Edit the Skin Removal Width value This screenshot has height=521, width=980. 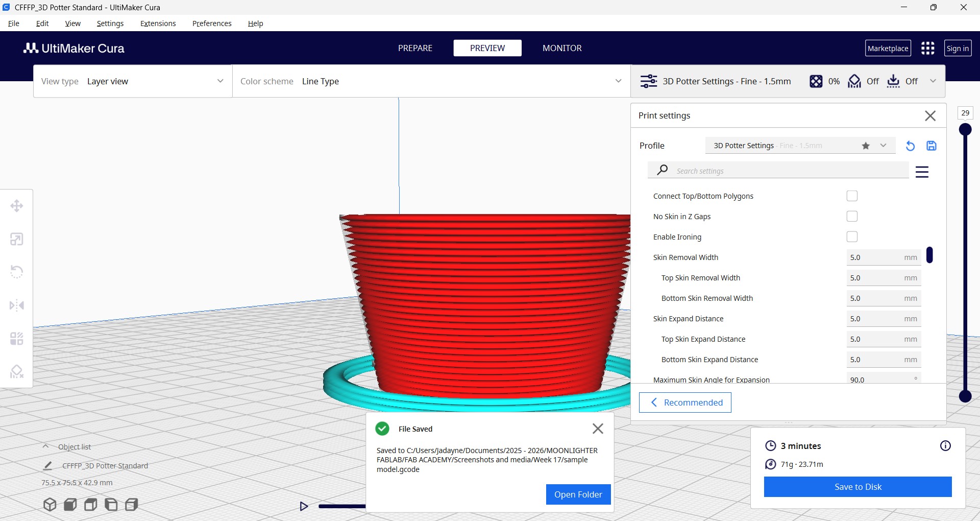(x=884, y=257)
